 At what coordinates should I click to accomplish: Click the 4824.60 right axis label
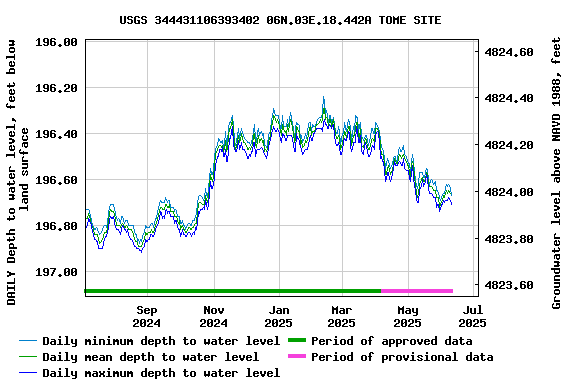click(509, 52)
